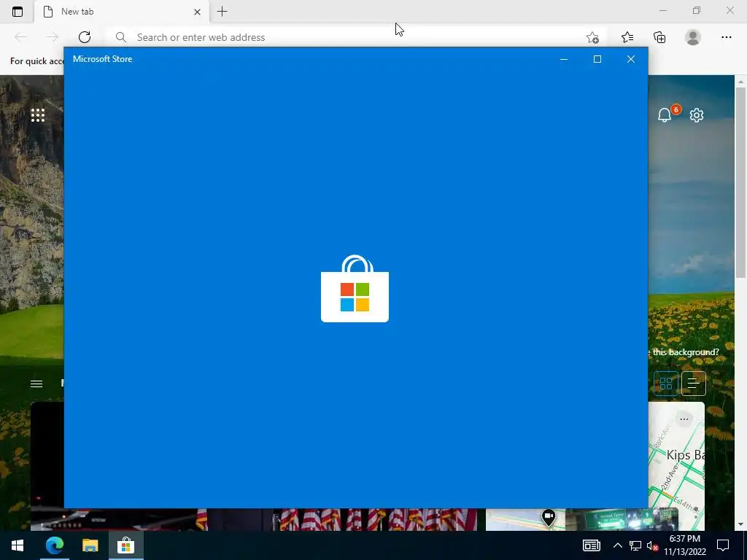This screenshot has width=747, height=560.
Task: Add this page to favorites star icon
Action: click(592, 37)
